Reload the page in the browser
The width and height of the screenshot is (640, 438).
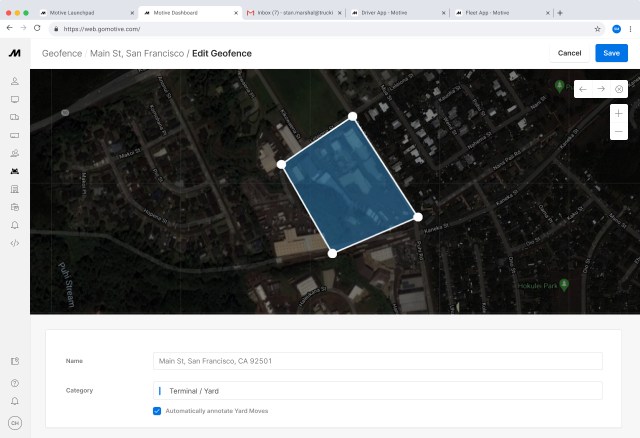[x=37, y=29]
